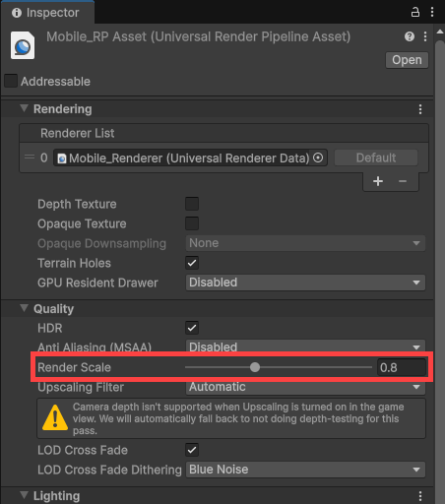445x504 pixels.
Task: Remove a renderer with the minus button
Action: tap(403, 181)
